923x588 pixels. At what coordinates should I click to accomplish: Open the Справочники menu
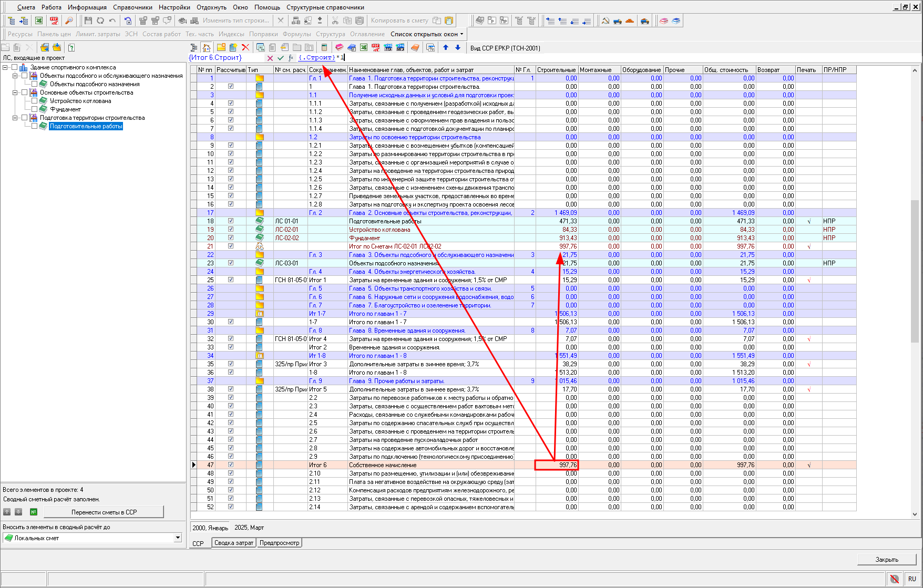pos(132,7)
